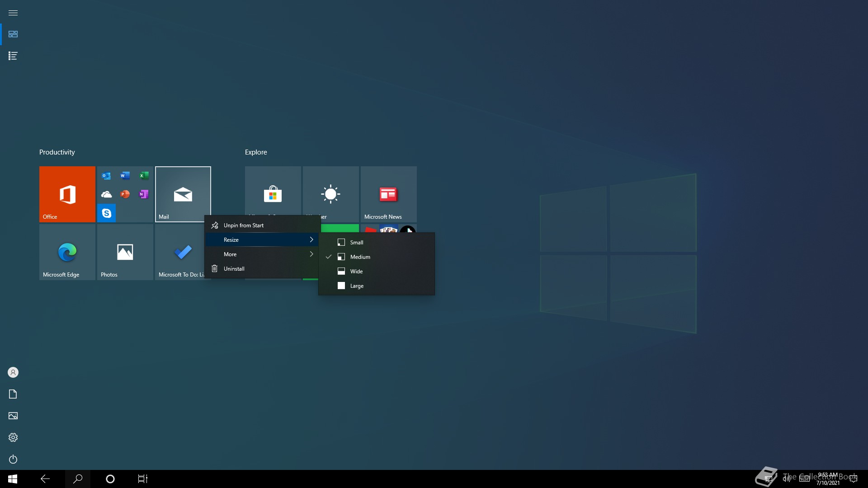This screenshot has height=488, width=868.
Task: Launch Skype from the Office folder tile
Action: [x=106, y=213]
